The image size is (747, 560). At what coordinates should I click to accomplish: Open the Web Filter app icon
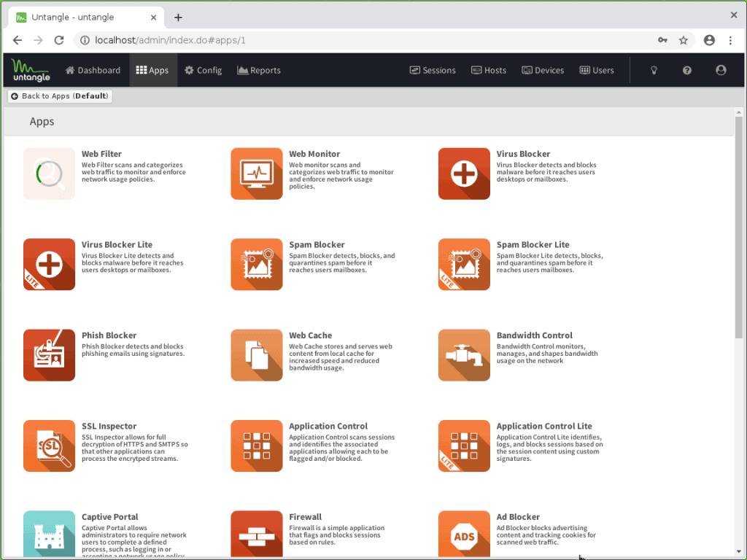click(x=49, y=174)
